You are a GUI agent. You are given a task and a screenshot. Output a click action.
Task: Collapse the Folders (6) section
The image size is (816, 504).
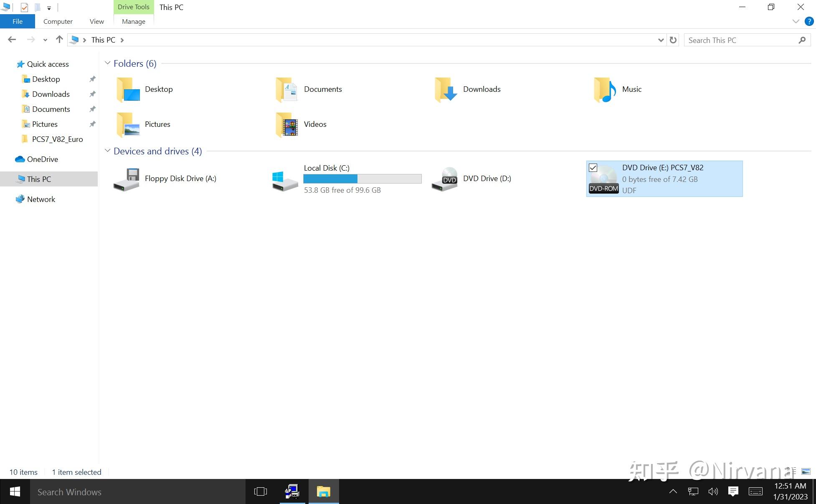pyautogui.click(x=107, y=63)
